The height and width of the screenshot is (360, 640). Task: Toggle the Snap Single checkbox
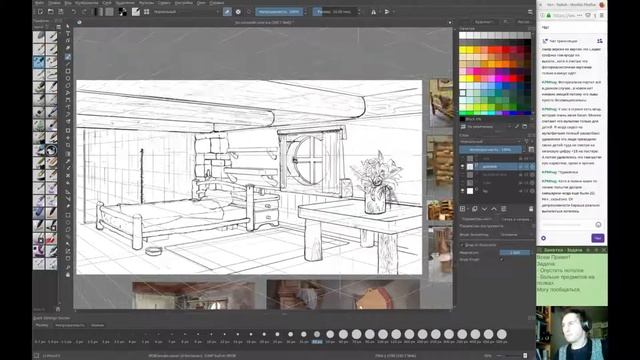(502, 259)
